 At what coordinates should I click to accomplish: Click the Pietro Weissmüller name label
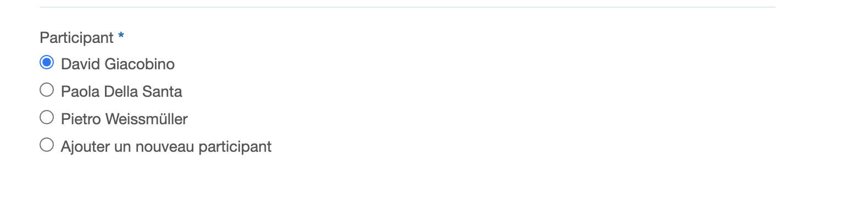click(x=124, y=119)
